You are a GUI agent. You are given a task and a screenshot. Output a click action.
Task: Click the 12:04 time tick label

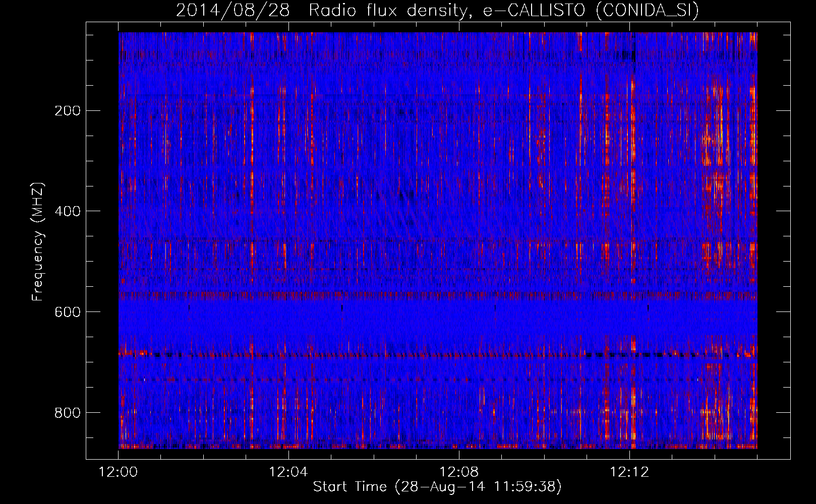(288, 472)
